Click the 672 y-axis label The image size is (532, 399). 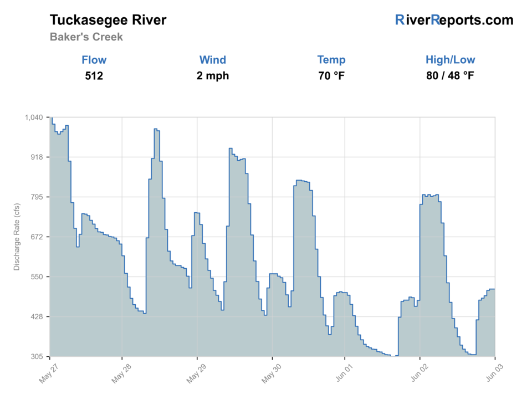(x=37, y=237)
